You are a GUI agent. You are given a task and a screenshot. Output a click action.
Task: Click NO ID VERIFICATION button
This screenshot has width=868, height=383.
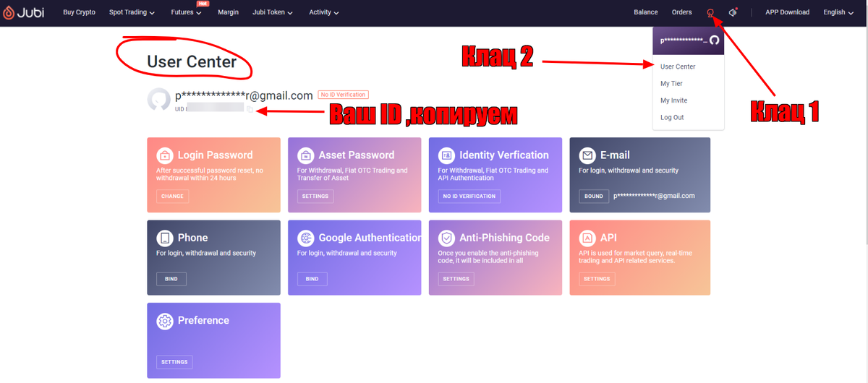(x=469, y=196)
